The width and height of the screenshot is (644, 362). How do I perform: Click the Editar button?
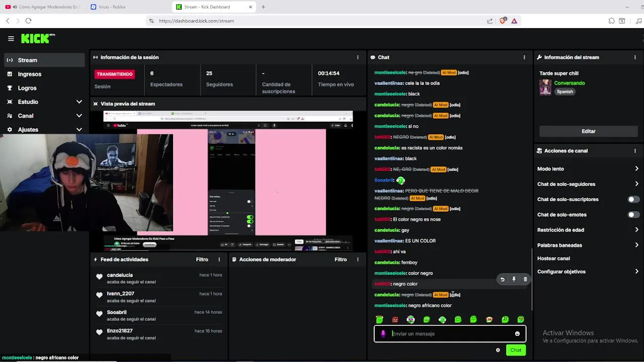pos(589,131)
